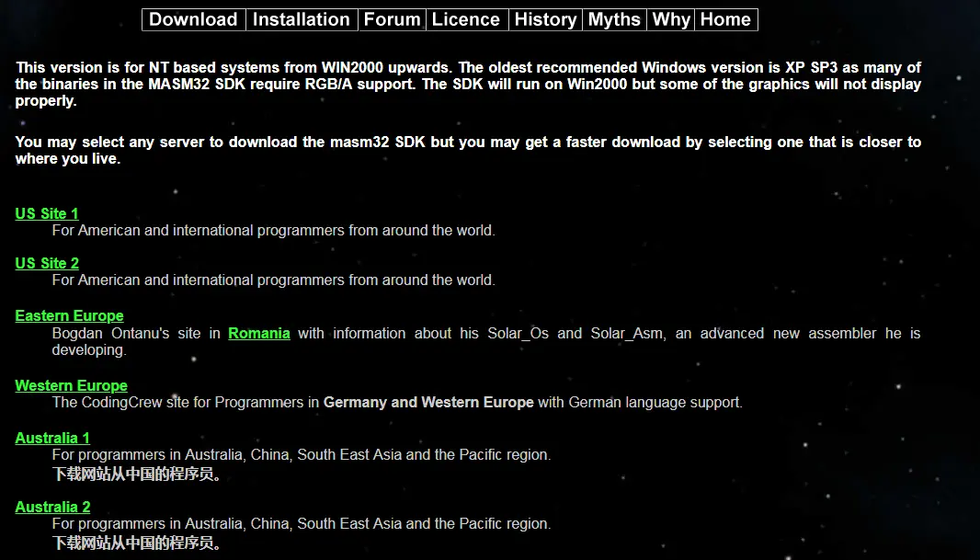Click the description under US Site 2
This screenshot has width=980, height=560.
pos(274,280)
